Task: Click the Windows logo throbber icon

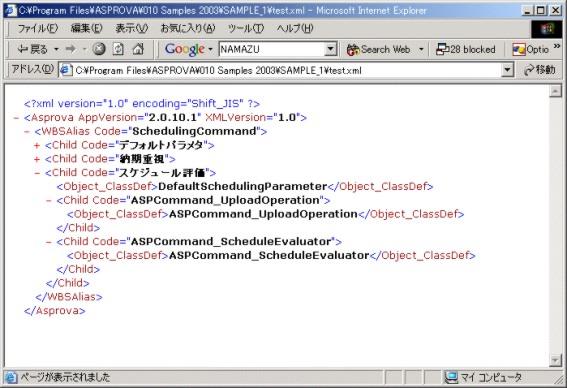Action: click(x=546, y=29)
